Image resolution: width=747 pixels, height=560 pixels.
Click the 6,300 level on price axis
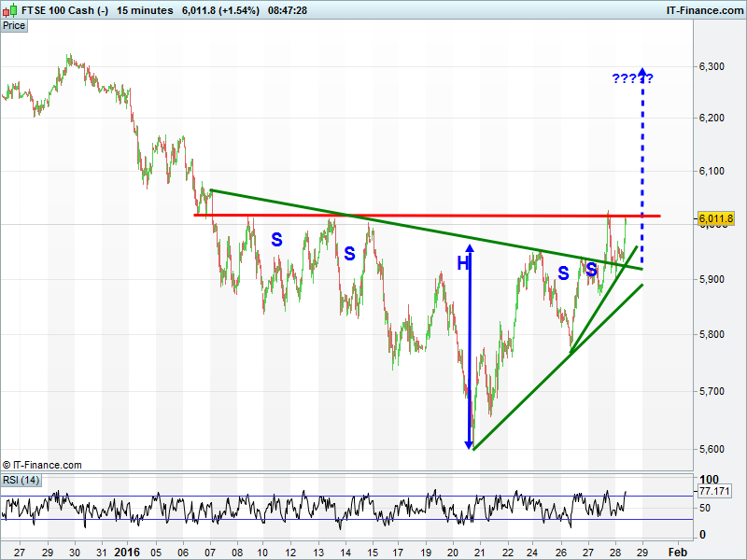tap(712, 66)
